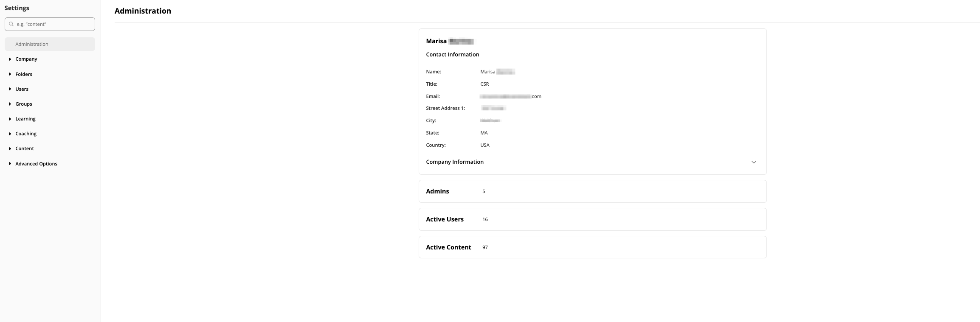Open the Learning settings item
The image size is (980, 322).
coord(25,119)
